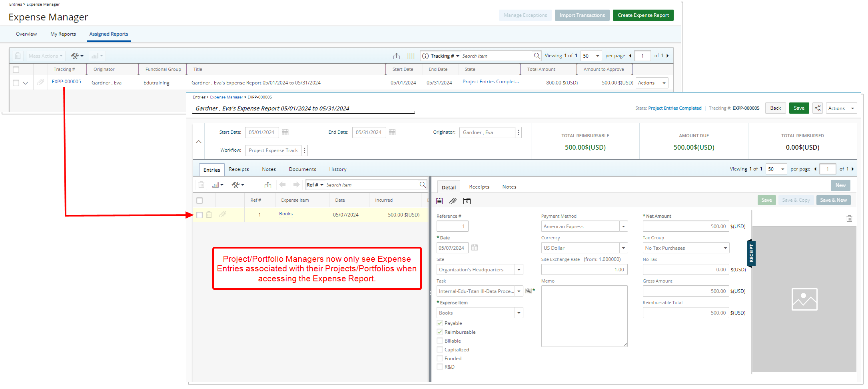Click the delete trash icon in Assigned Reports toolbar
Screen dimensions: 868x389
tap(18, 56)
